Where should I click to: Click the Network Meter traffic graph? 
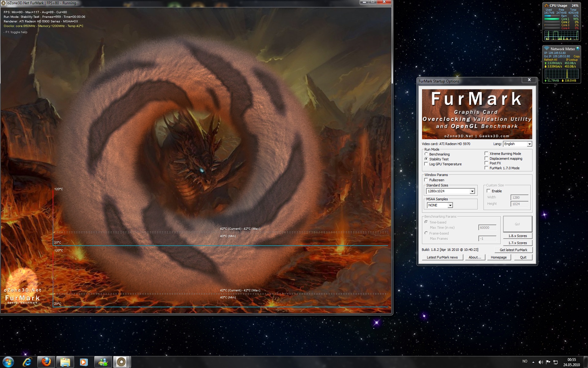[561, 74]
